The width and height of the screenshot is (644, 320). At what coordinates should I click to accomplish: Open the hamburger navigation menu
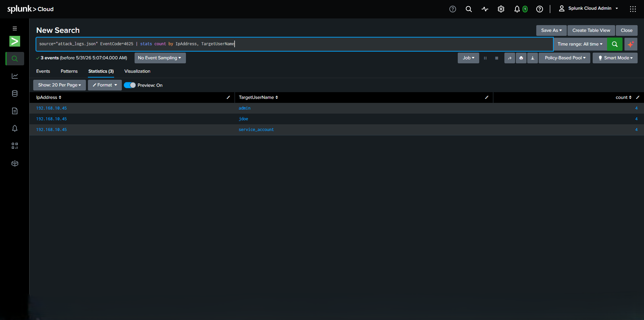(15, 28)
